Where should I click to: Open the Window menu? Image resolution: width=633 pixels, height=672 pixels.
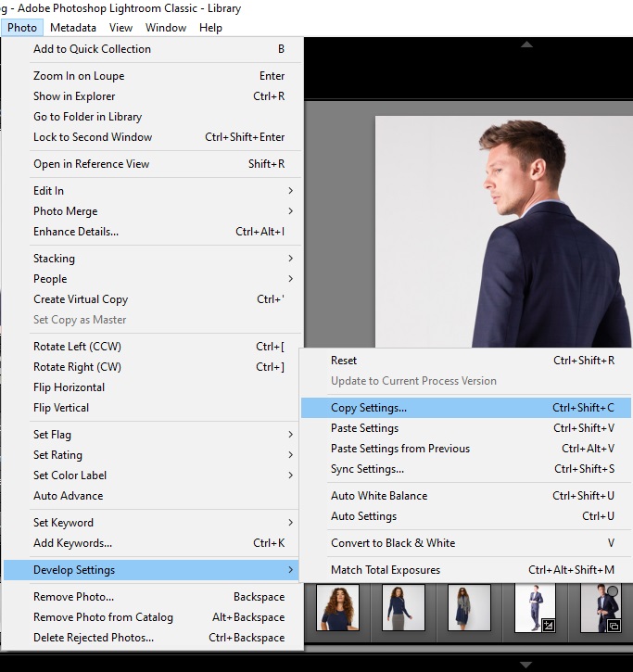[x=166, y=28]
